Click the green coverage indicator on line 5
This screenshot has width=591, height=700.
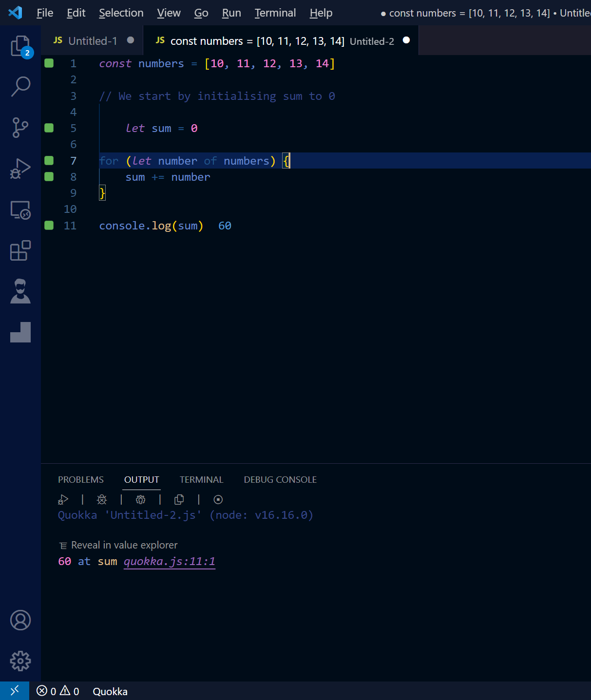pyautogui.click(x=49, y=128)
